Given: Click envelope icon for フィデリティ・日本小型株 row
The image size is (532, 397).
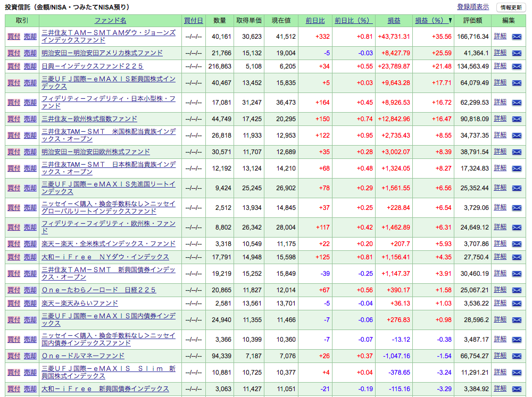Looking at the screenshot, I should click(517, 103).
